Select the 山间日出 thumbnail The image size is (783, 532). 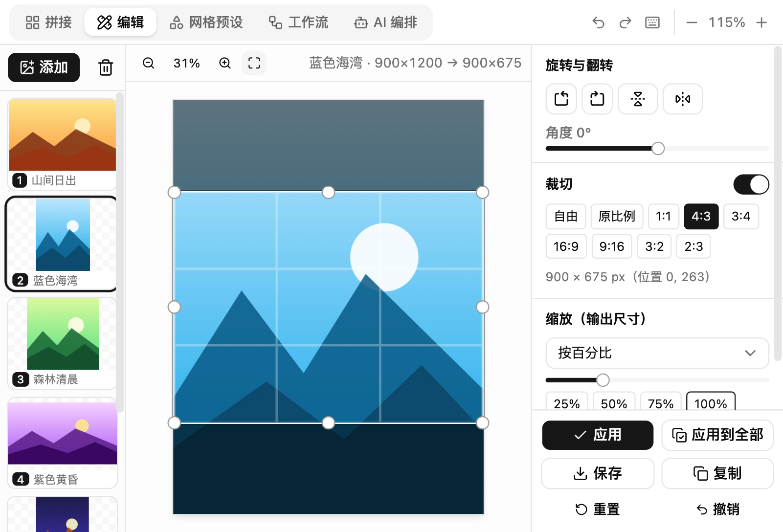tap(62, 144)
